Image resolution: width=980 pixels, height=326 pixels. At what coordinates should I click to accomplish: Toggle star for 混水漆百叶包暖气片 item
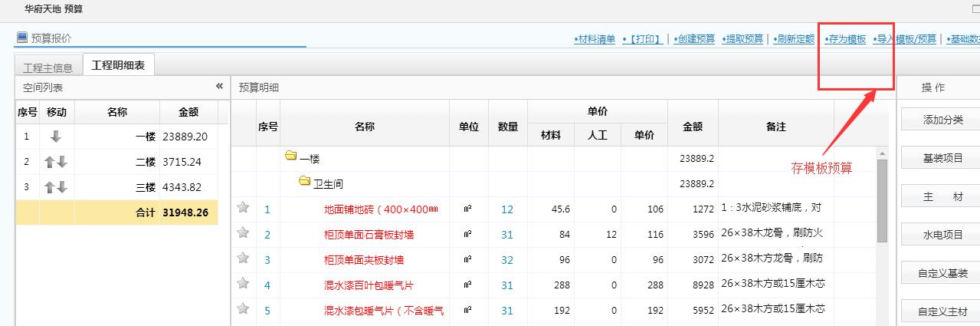[x=244, y=284]
